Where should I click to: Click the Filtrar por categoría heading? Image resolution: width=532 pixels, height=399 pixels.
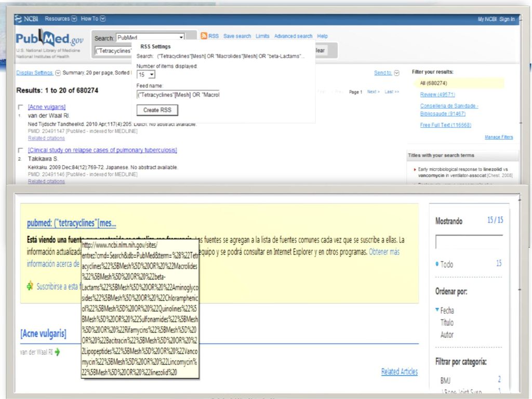[461, 362]
